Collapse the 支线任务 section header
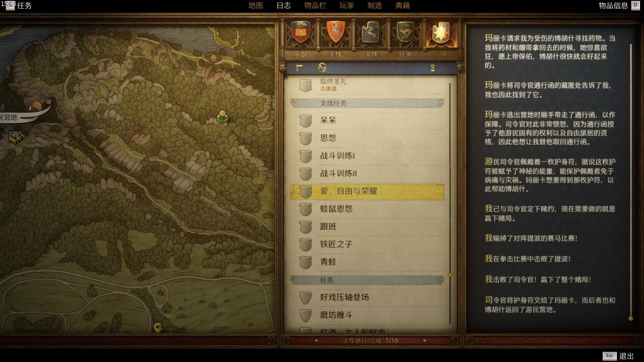Viewport: 644px width, 362px height. coord(367,103)
